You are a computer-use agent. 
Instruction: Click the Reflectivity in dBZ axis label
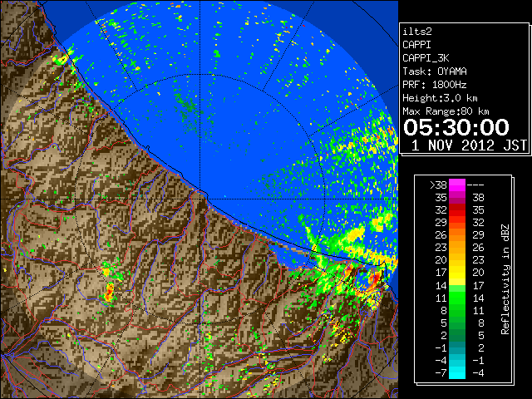coord(505,279)
